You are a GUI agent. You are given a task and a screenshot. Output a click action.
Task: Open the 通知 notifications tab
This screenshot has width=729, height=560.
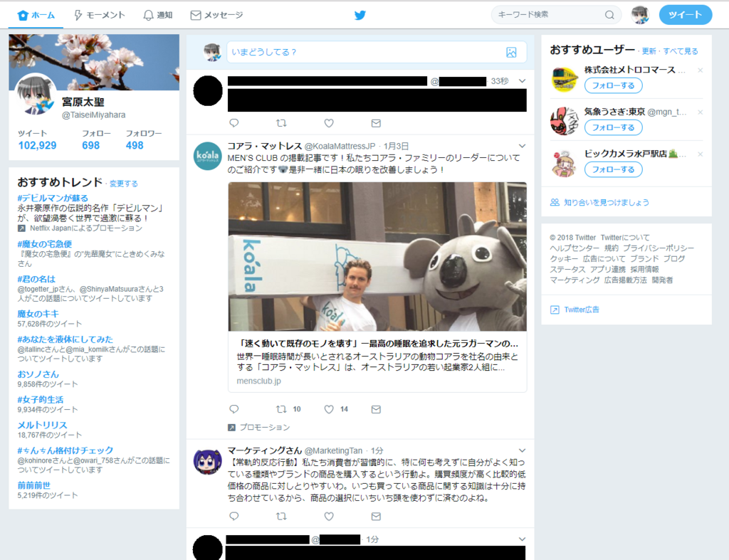click(x=158, y=16)
